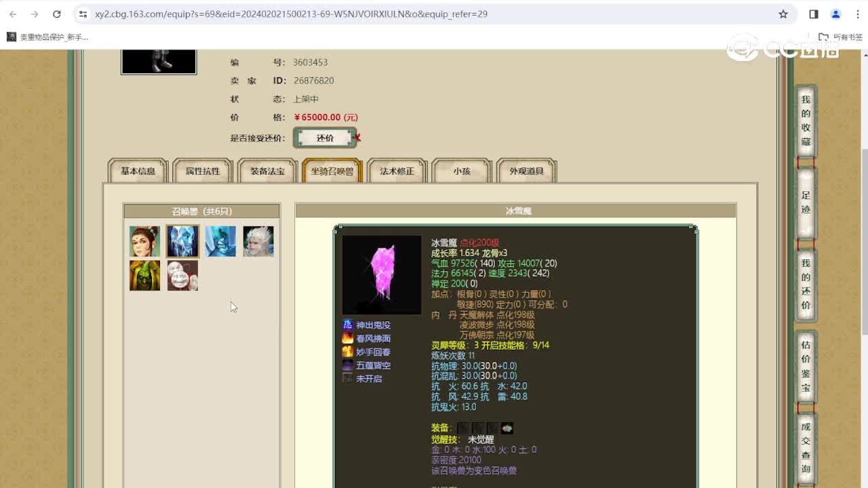Open the browser side panel icon

814,14
